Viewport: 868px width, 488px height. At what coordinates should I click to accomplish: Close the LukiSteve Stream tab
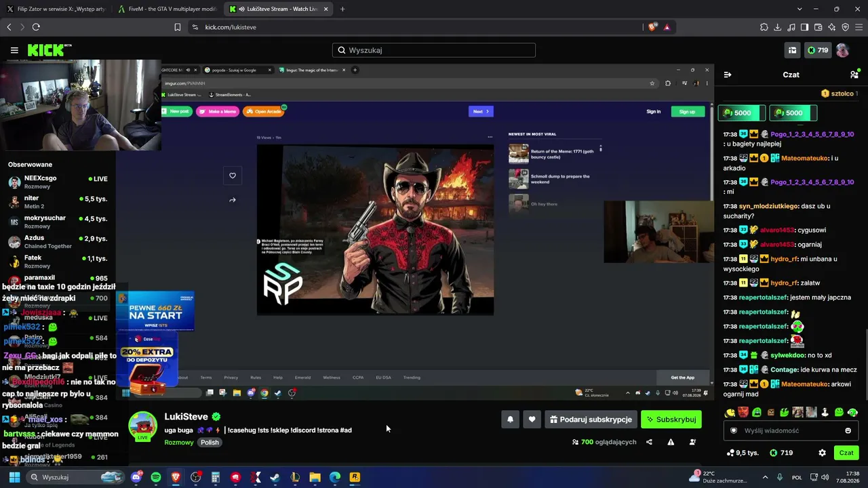326,9
